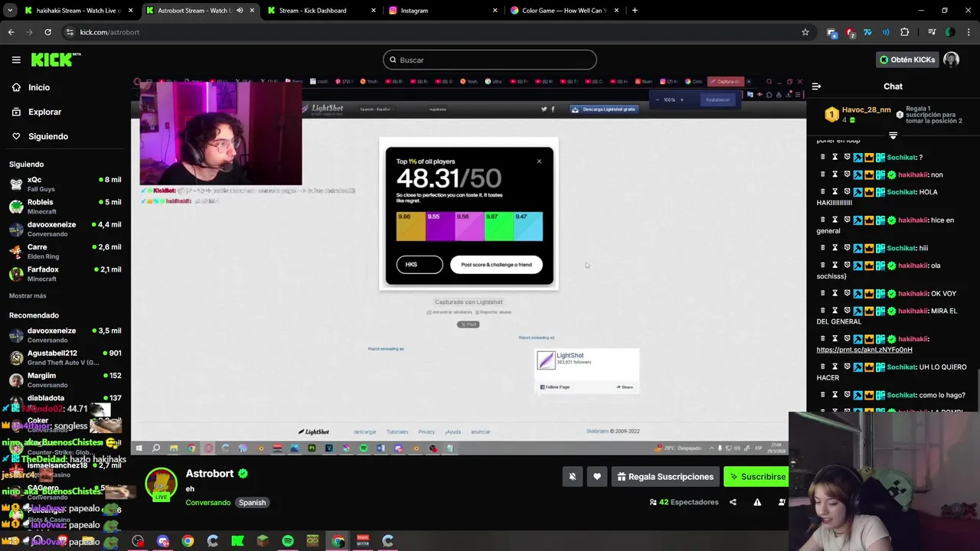Click the Conversando category link
Viewport: 980px width, 551px height.
point(207,503)
